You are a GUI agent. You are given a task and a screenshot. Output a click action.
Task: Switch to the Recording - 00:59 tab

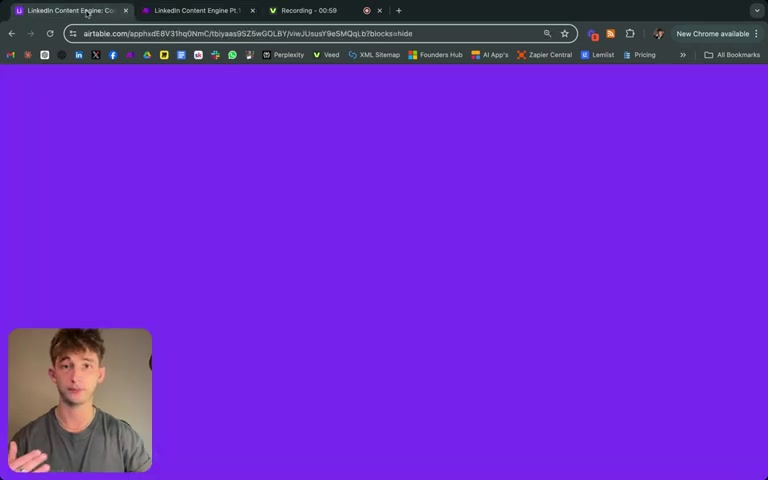309,11
